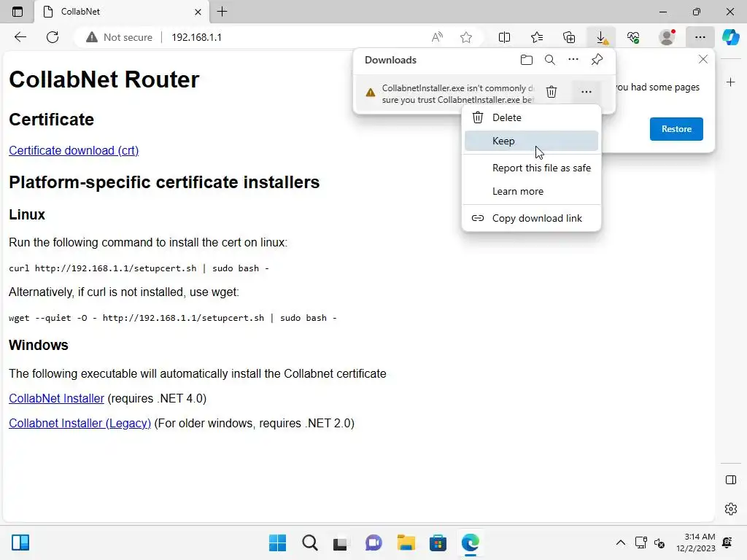Toggle the sidebar hide icon
747x560 pixels.
point(731,480)
